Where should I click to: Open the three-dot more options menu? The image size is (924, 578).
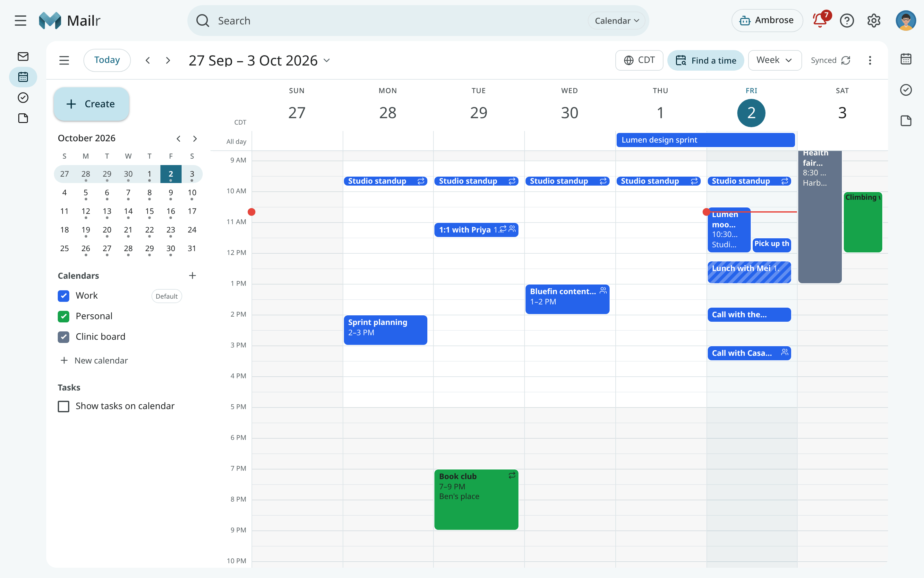point(870,60)
